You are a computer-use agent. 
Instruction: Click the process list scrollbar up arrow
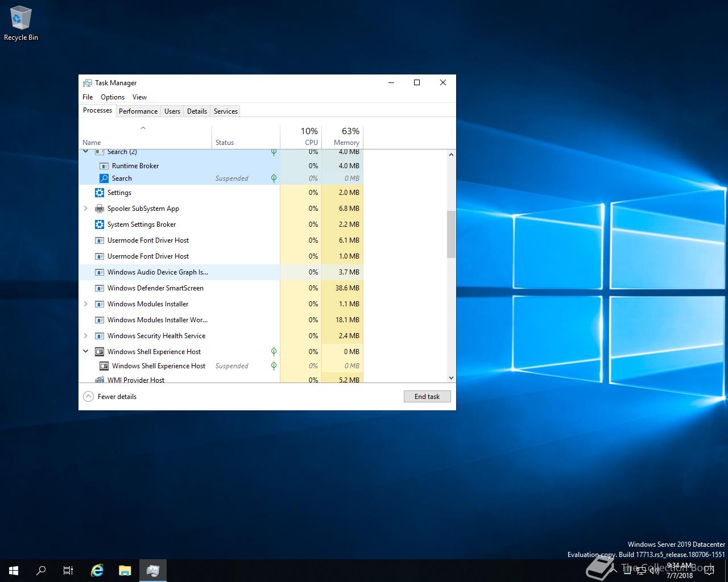pos(451,155)
